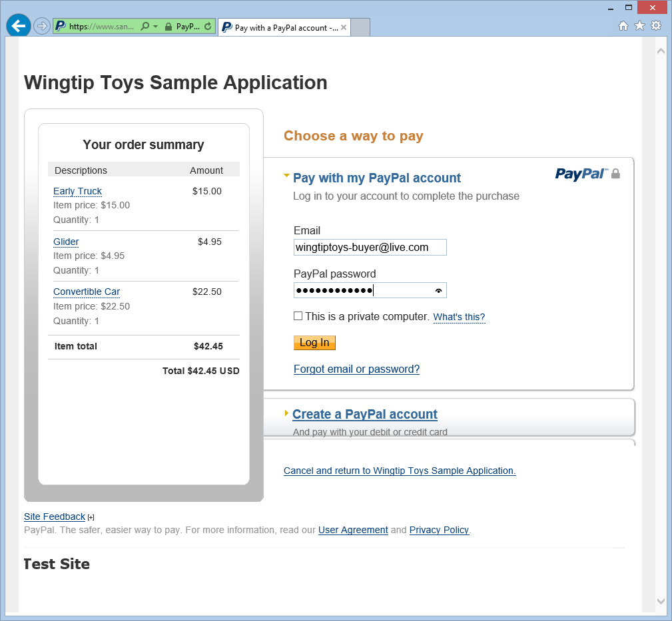Open a new browser tab
This screenshot has width=672, height=621.
click(x=360, y=27)
